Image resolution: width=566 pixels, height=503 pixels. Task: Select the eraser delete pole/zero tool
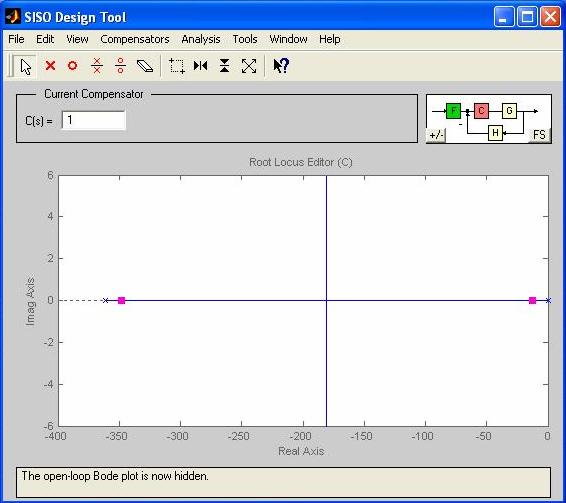tap(145, 66)
